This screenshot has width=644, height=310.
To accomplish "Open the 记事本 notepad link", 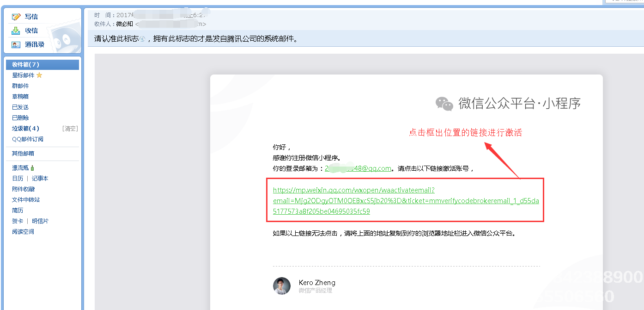I will [40, 179].
